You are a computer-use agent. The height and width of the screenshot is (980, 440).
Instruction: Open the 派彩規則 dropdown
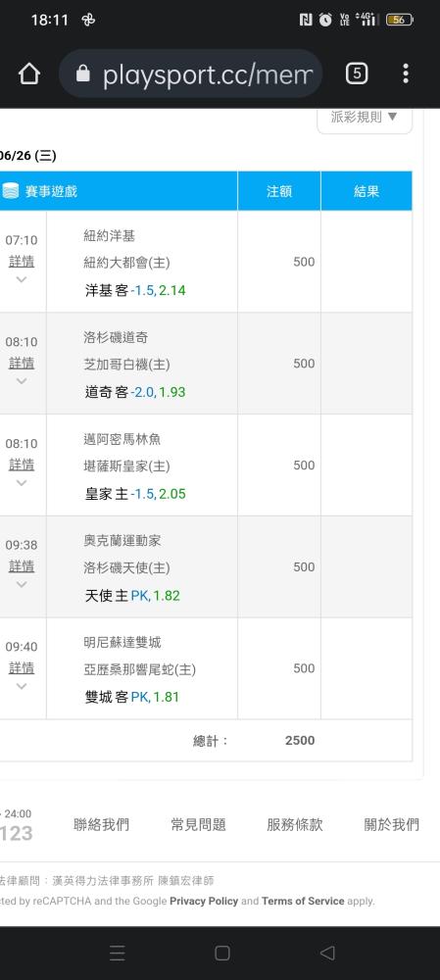point(365,119)
